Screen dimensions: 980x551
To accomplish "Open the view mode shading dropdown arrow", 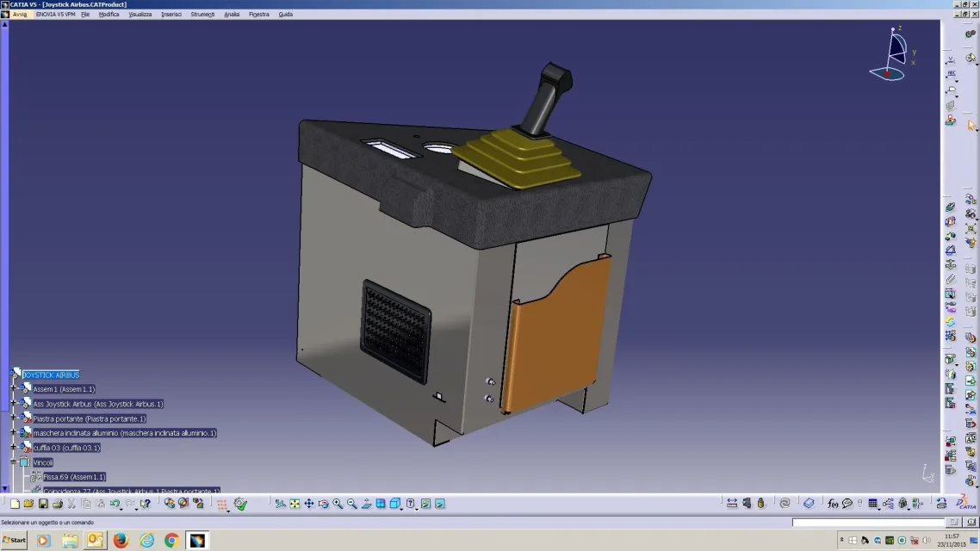I will [x=401, y=506].
